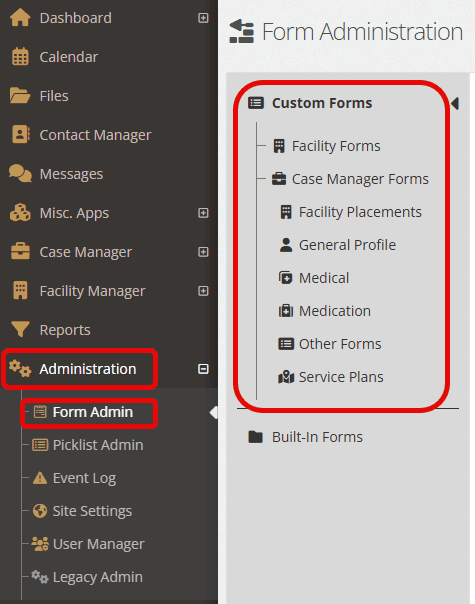Collapse the Administration menu minus box
This screenshot has width=475, height=604.
(x=203, y=369)
